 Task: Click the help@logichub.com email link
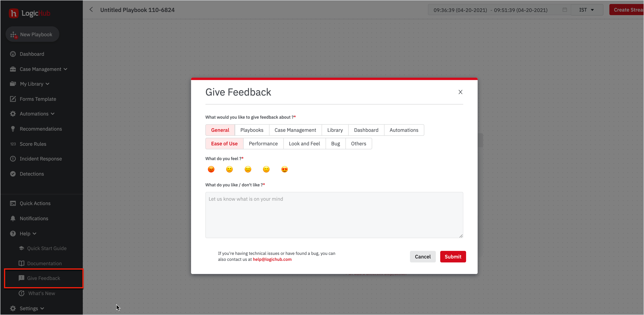[272, 259]
